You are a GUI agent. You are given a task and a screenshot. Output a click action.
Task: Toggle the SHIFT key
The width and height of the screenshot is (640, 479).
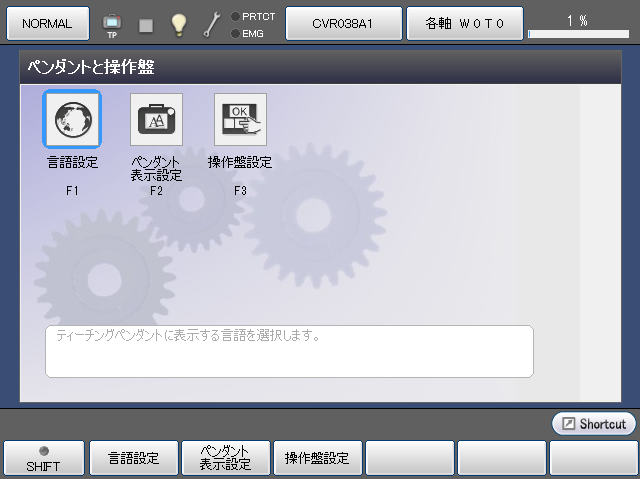43,458
